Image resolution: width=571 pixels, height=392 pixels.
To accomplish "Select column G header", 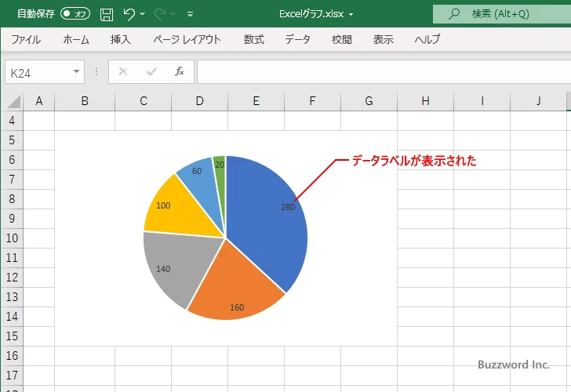I will (x=369, y=101).
